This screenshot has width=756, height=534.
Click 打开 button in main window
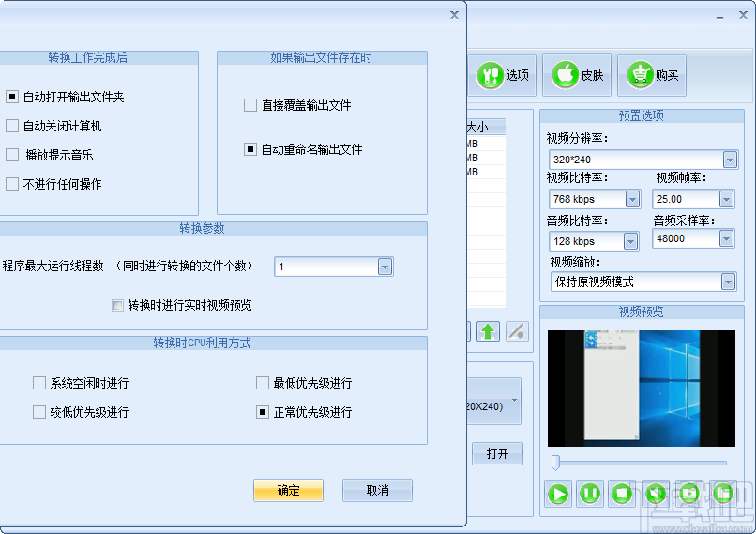click(x=497, y=453)
